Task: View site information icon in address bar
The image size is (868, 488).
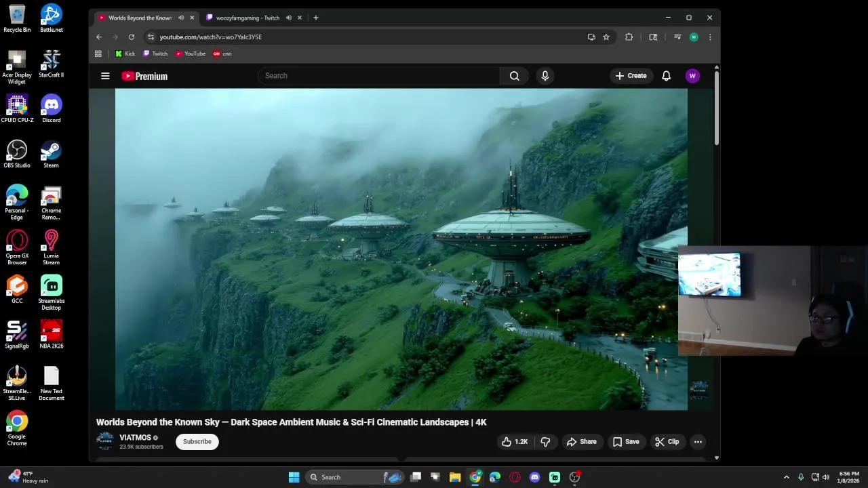Action: 151,37
